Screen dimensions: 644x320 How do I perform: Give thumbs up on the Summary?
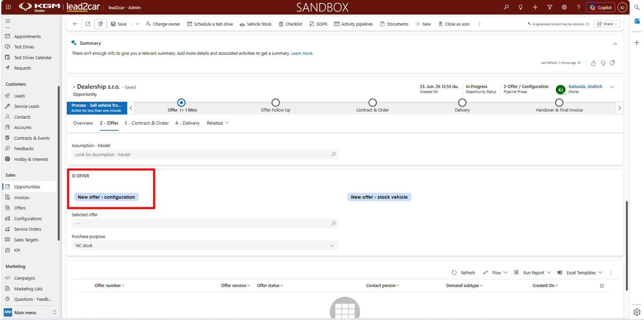(593, 63)
